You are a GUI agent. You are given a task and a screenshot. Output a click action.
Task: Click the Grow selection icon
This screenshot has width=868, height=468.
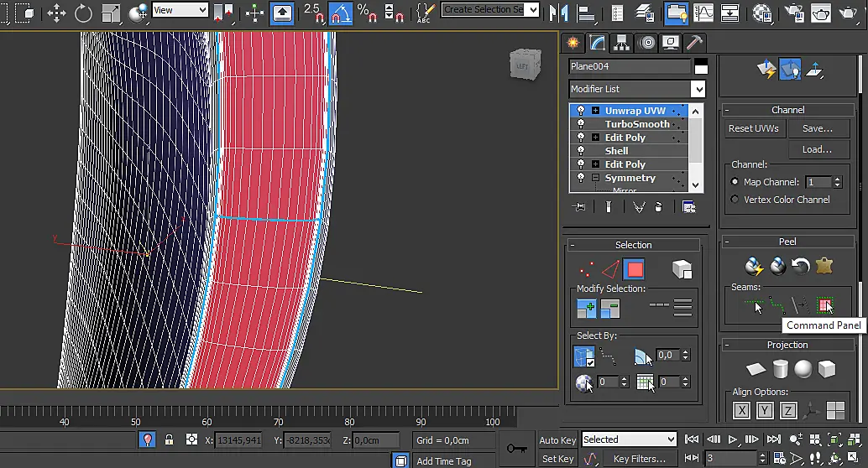586,309
